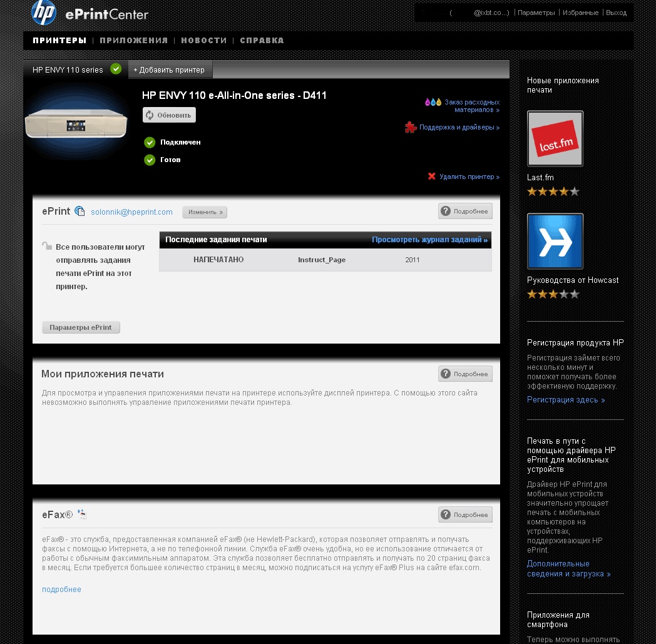Click the ePrint email icon beside ePrint title

click(x=79, y=211)
